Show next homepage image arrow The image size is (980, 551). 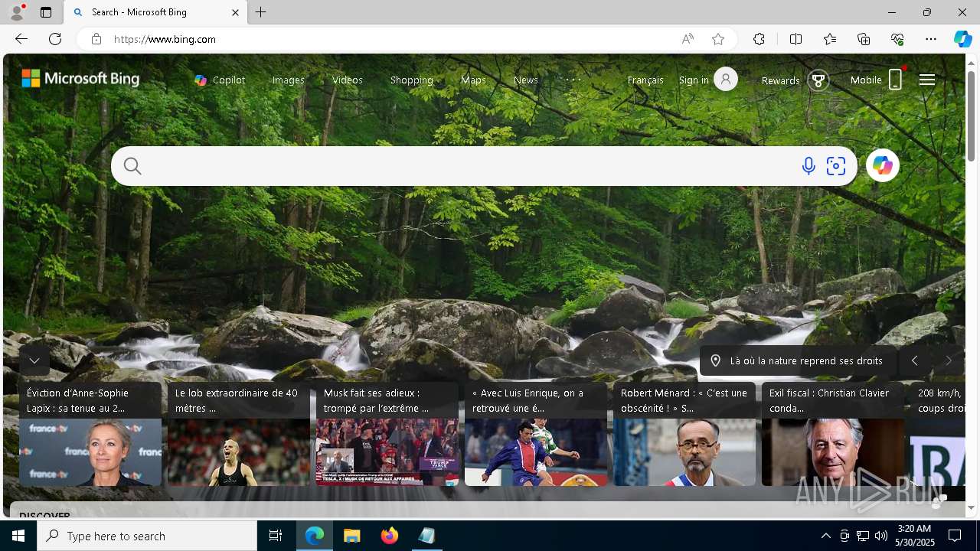949,360
